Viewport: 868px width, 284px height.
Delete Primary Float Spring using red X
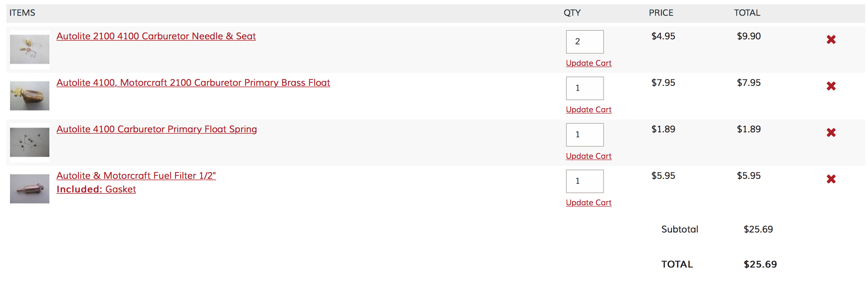tap(831, 133)
